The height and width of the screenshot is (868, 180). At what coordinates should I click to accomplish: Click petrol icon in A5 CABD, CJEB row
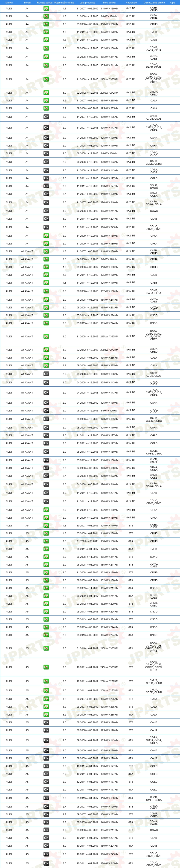coord(46,526)
